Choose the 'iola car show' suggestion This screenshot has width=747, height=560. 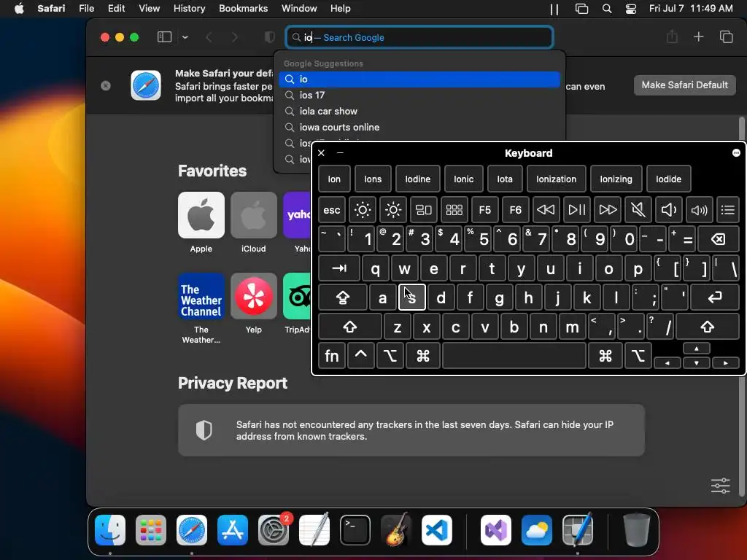click(x=419, y=111)
